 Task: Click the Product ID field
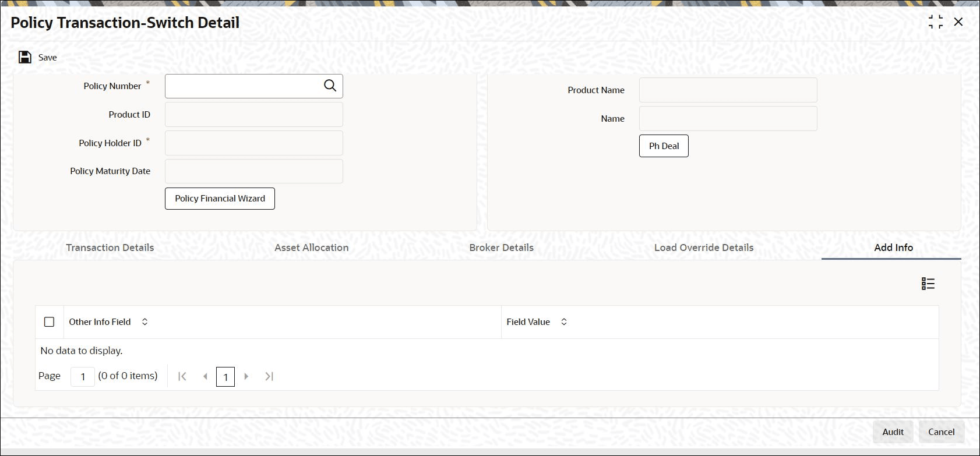pyautogui.click(x=254, y=115)
